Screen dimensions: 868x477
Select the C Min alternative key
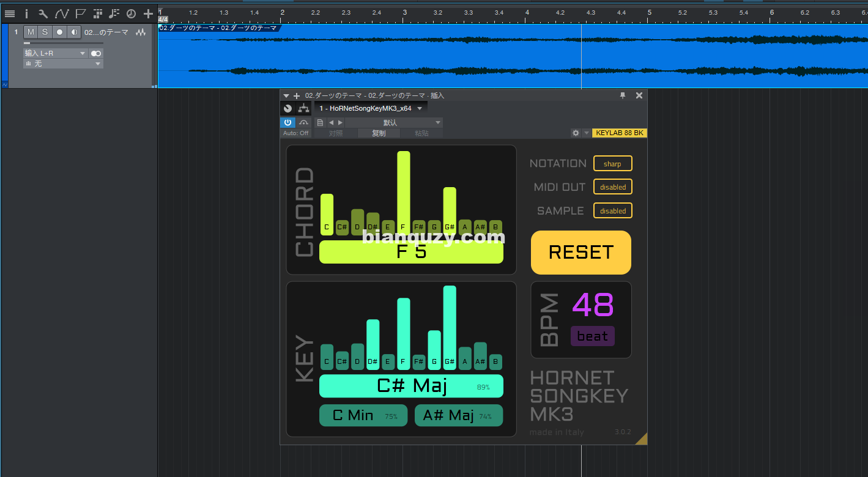(x=365, y=415)
